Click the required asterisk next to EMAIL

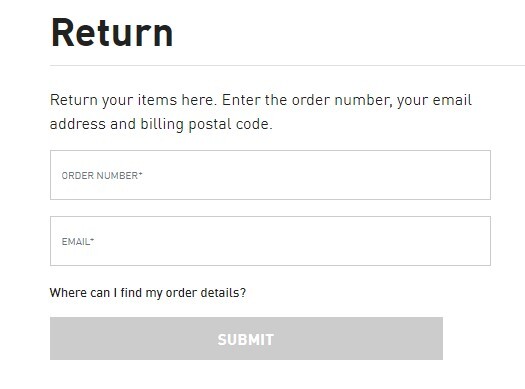coord(92,240)
